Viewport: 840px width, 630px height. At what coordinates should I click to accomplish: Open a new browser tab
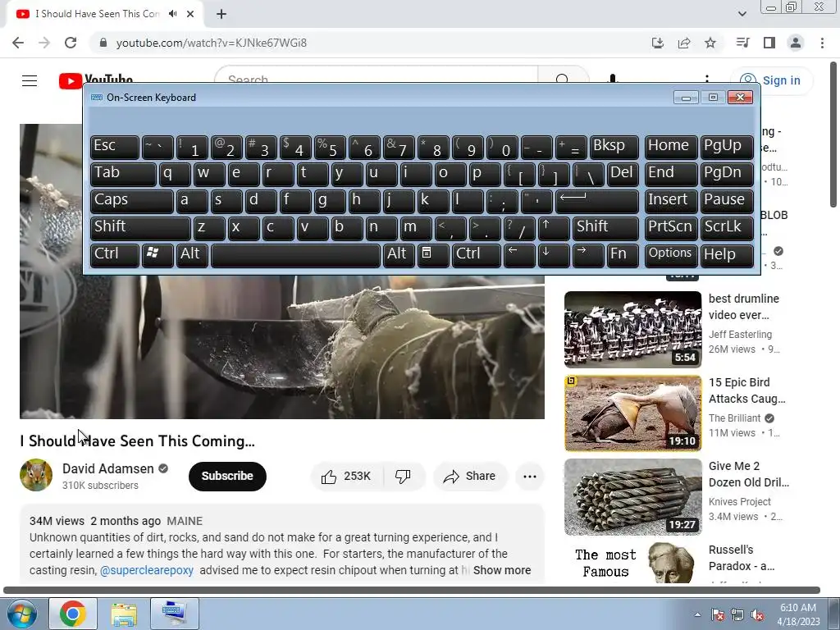(221, 14)
